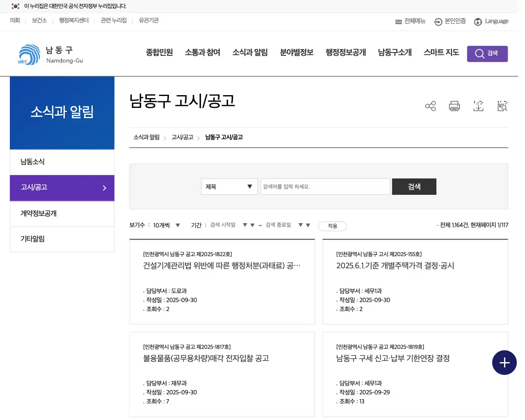Select 소식과 알림 in the top navigation
Viewport: 525px width, 420px height.
(250, 52)
